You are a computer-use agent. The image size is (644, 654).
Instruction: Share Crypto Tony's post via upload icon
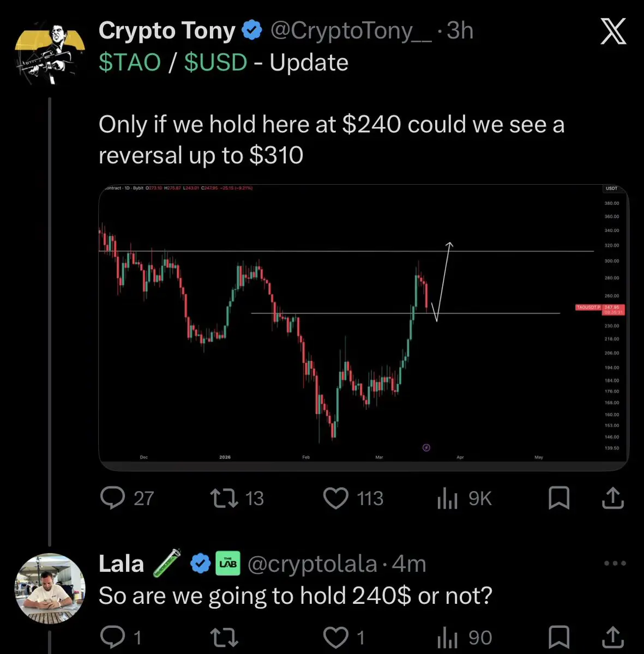tap(613, 498)
